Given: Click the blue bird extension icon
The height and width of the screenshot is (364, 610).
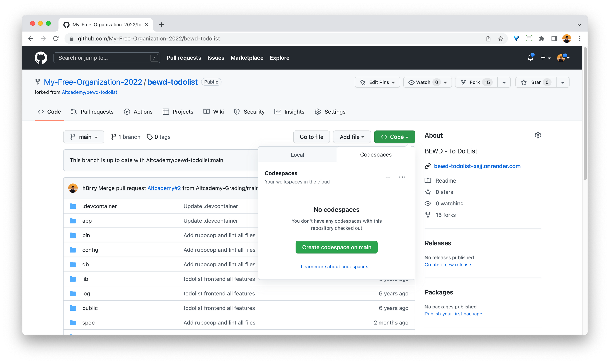Looking at the screenshot, I should click(516, 38).
